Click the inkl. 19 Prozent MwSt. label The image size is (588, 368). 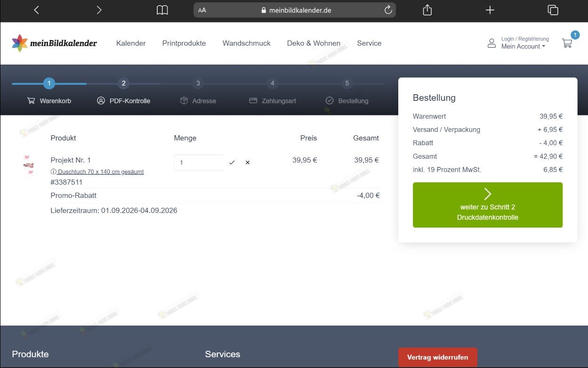click(447, 170)
